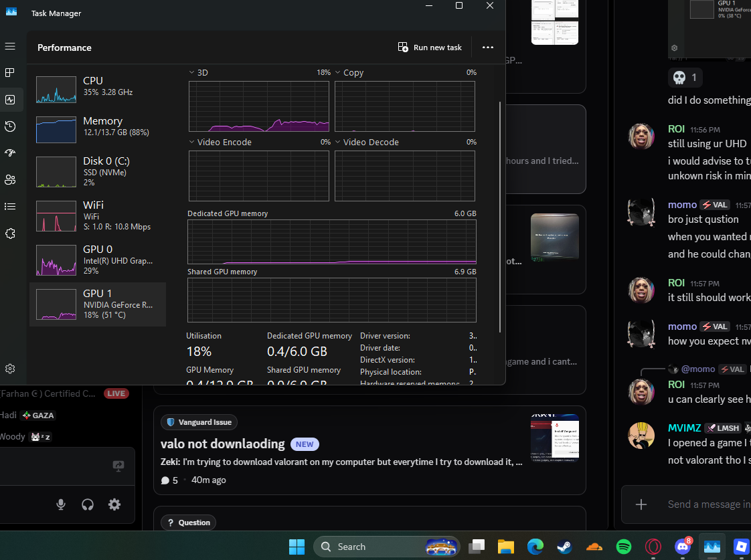Select Disk 0 (C:) performance item
Image resolution: width=751 pixels, height=560 pixels.
click(x=98, y=171)
